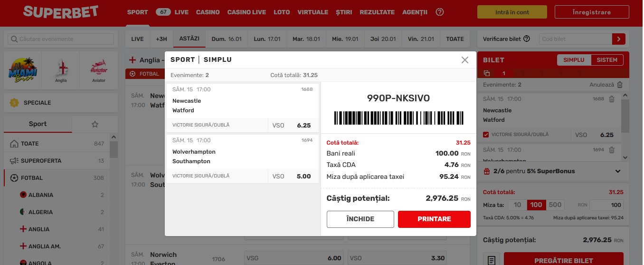Click the Căutare evenimente search field
Screen dimensions: 644x265
(61, 39)
